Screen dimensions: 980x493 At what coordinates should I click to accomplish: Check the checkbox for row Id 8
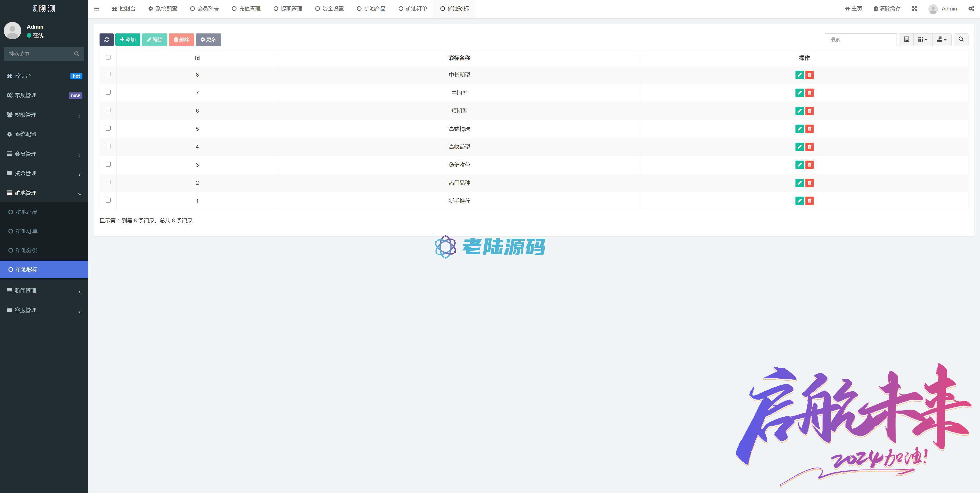coord(108,74)
